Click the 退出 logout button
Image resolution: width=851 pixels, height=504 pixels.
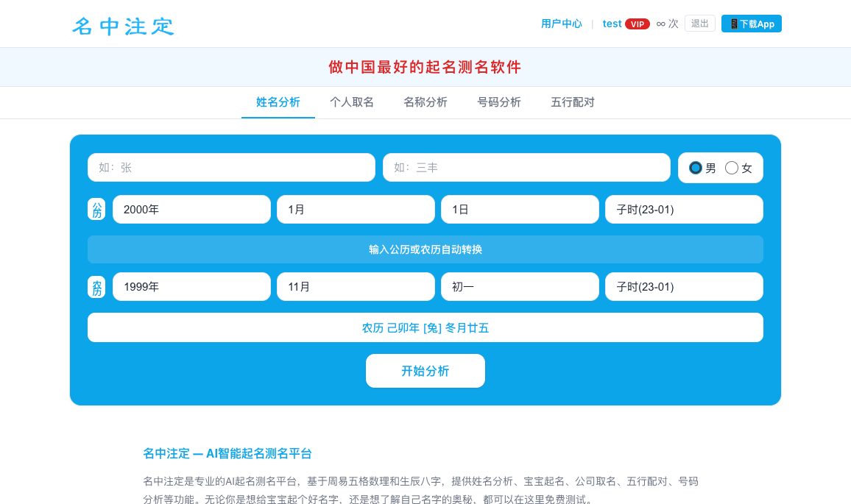(700, 24)
